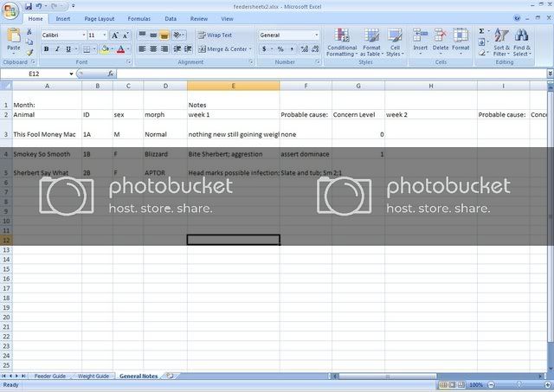Click the Insert cells icon
Image resolution: width=554 pixels, height=392 pixels.
(420, 42)
